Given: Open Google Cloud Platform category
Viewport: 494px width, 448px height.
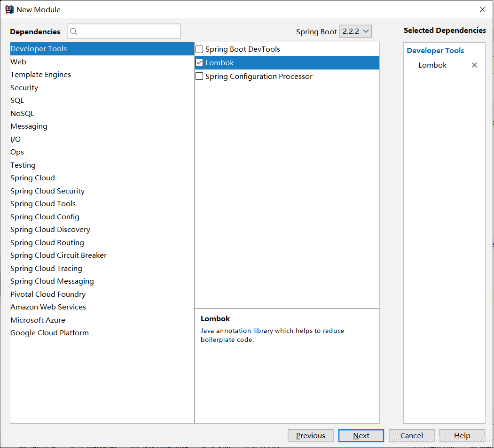Looking at the screenshot, I should (102, 333).
